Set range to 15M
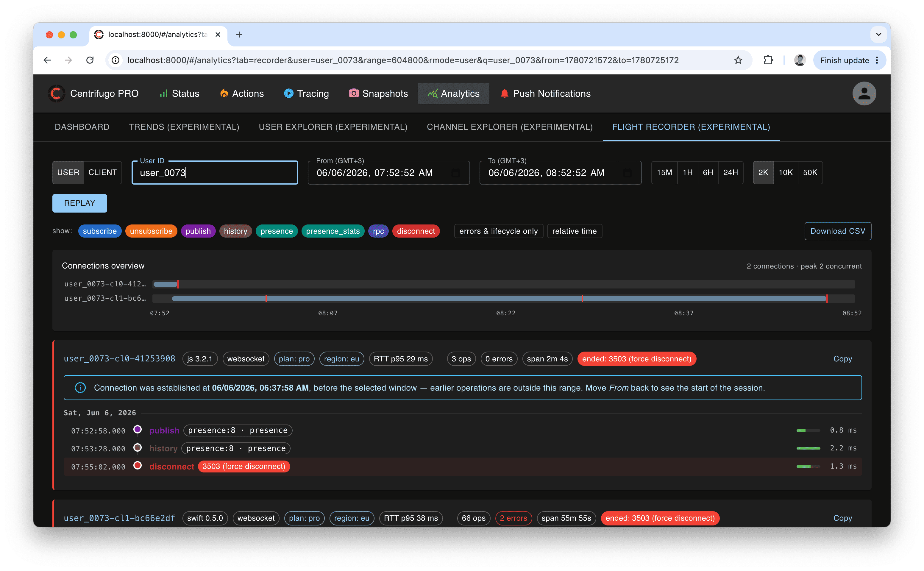924x571 pixels. pyautogui.click(x=664, y=173)
